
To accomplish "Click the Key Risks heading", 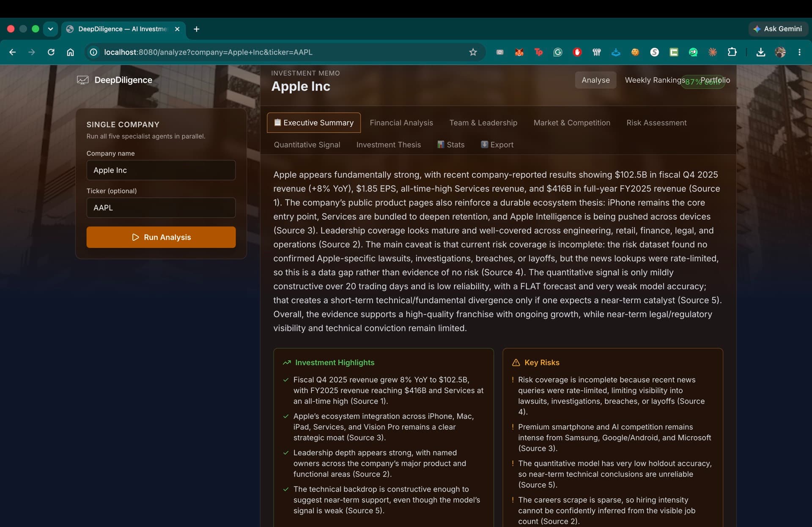I will click(x=542, y=362).
